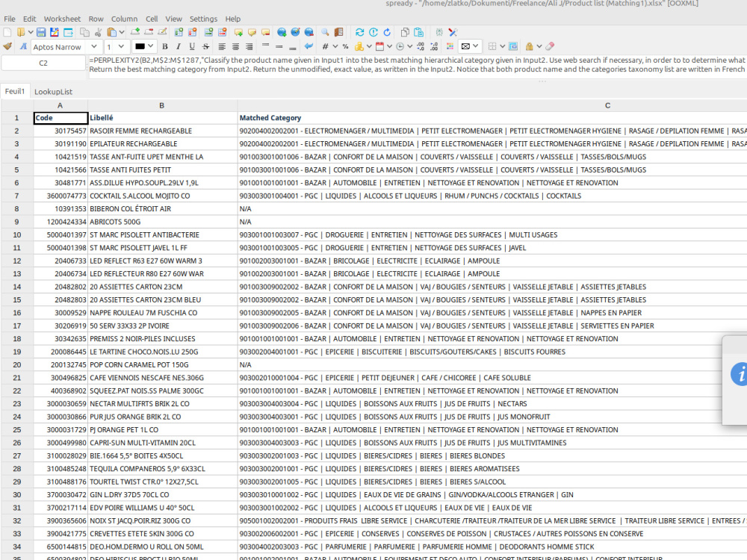Click the New workbook icon
Viewport: 747px width, 560px height.
7,32
